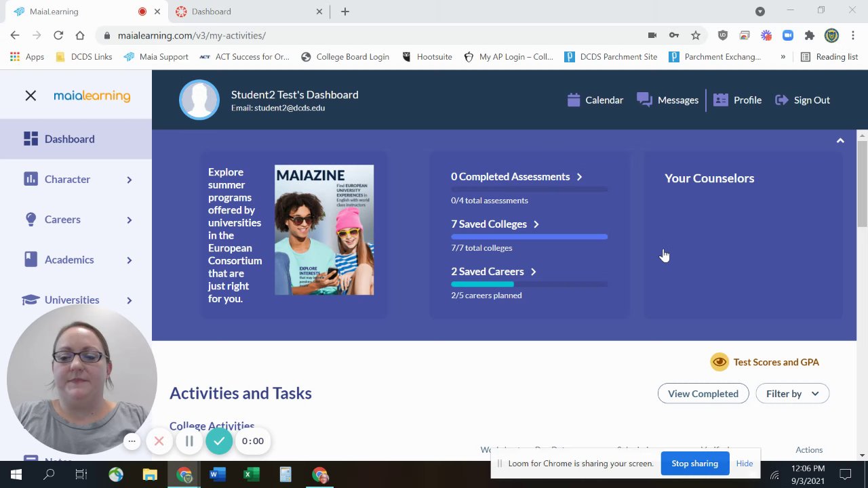Switch to the Dashboard browser tab
Image resolution: width=868 pixels, height=488 pixels.
[x=248, y=12]
